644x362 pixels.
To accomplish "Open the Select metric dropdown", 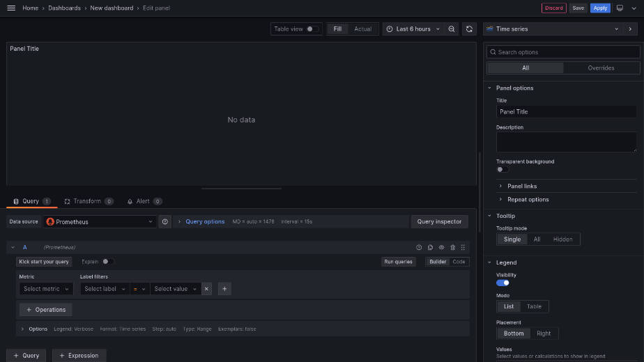I will pos(46,289).
